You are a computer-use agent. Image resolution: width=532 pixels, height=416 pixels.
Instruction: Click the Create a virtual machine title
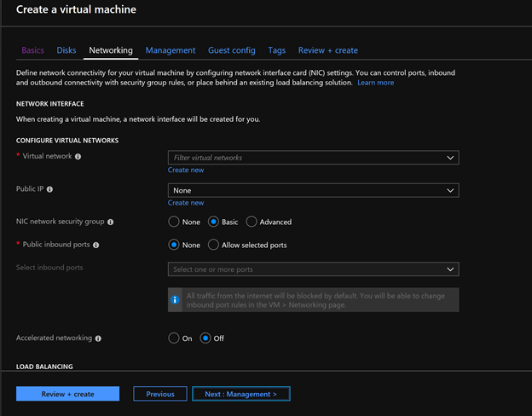pyautogui.click(x=76, y=9)
